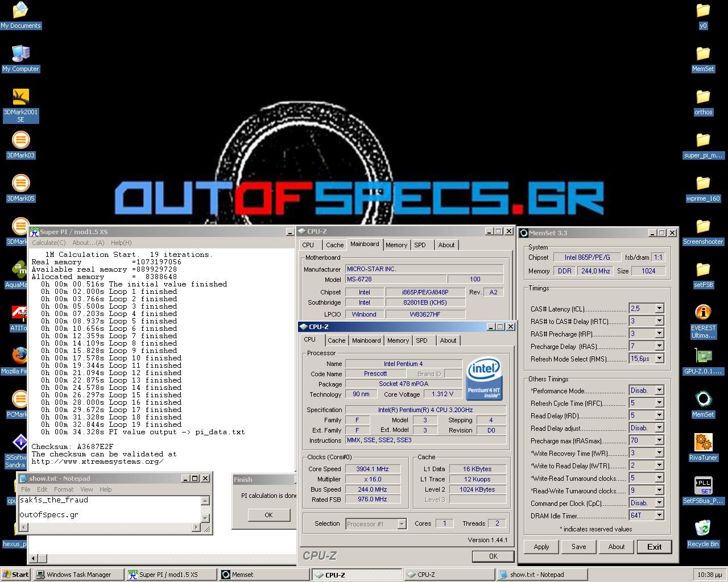Open the Refresh Mode Select (RMS) dropdown

tap(659, 359)
